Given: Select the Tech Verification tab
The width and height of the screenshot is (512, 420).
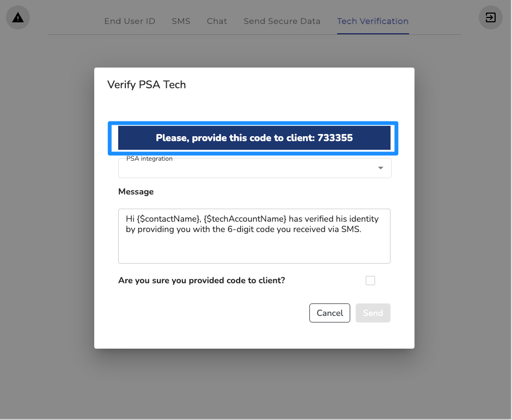Looking at the screenshot, I should [x=373, y=21].
